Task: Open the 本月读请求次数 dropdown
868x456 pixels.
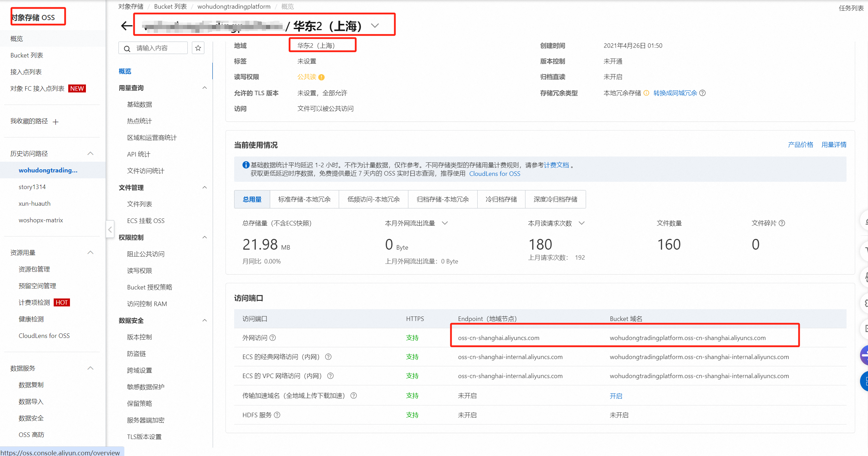Action: pos(582,223)
